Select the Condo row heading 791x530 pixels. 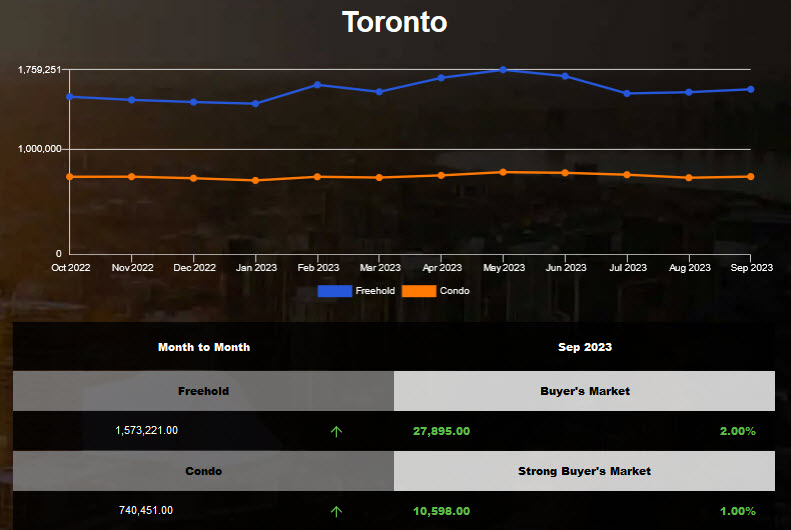204,471
